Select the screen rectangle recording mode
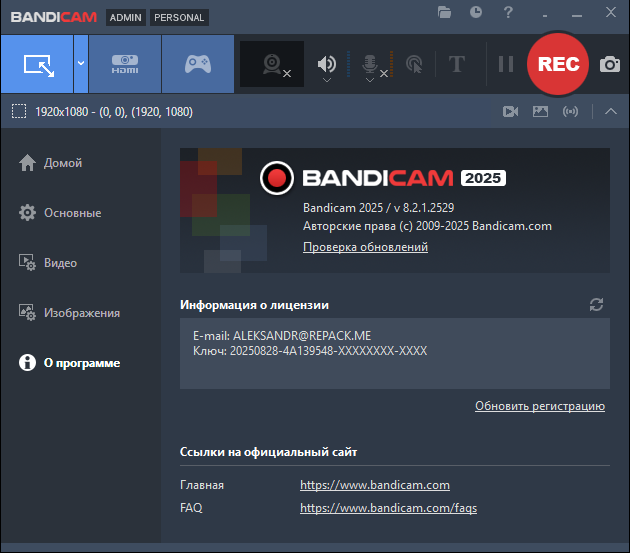 click(x=37, y=64)
